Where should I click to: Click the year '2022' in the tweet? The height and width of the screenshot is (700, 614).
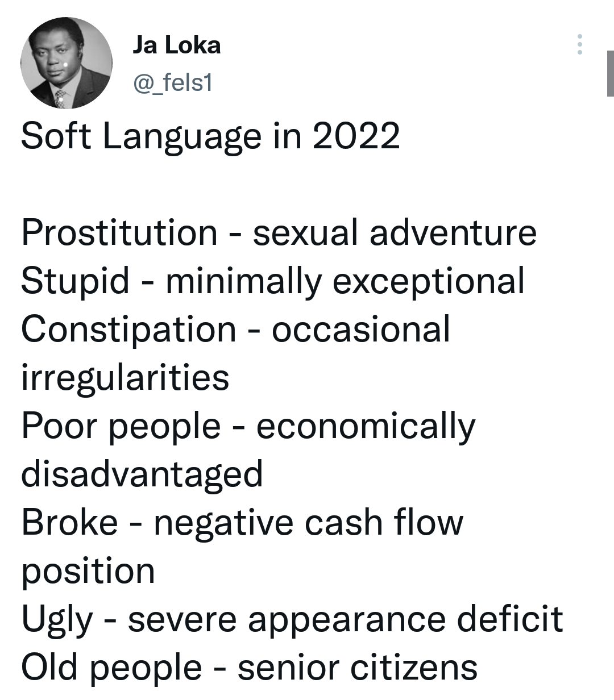tap(356, 136)
